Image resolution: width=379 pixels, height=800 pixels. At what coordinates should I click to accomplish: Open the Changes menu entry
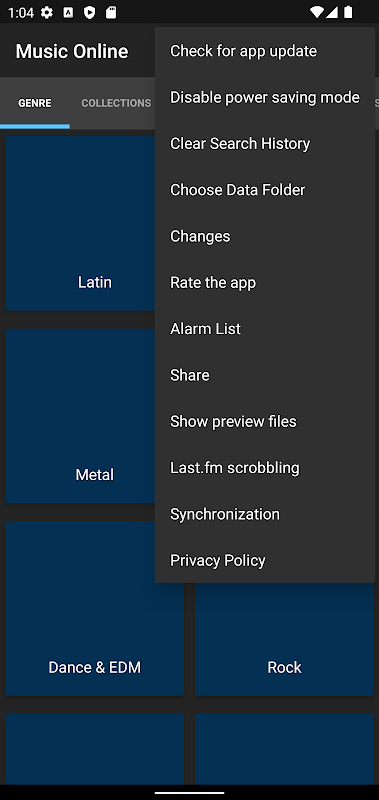[265, 236]
